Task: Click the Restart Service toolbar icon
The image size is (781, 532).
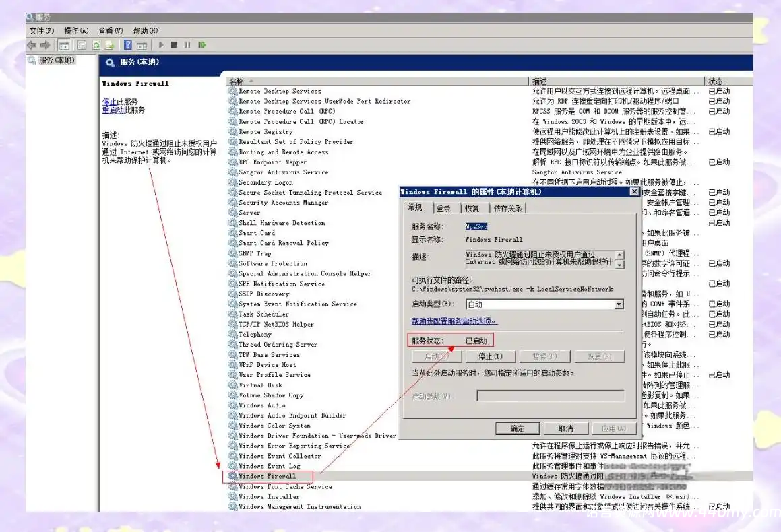Action: click(x=201, y=45)
